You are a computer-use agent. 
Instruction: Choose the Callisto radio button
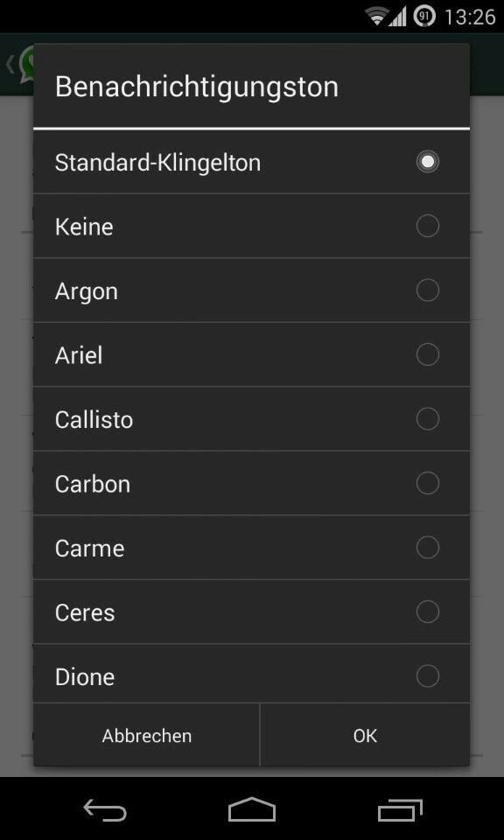427,419
